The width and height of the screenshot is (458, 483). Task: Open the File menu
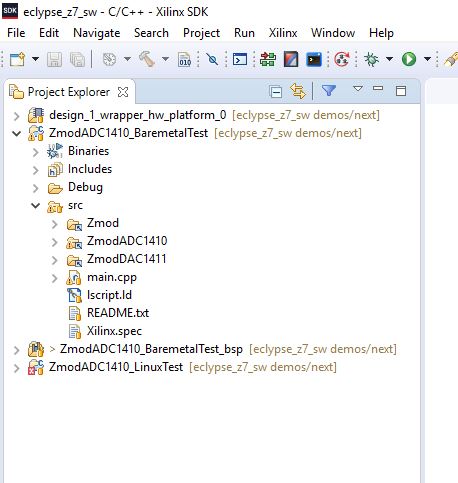16,33
